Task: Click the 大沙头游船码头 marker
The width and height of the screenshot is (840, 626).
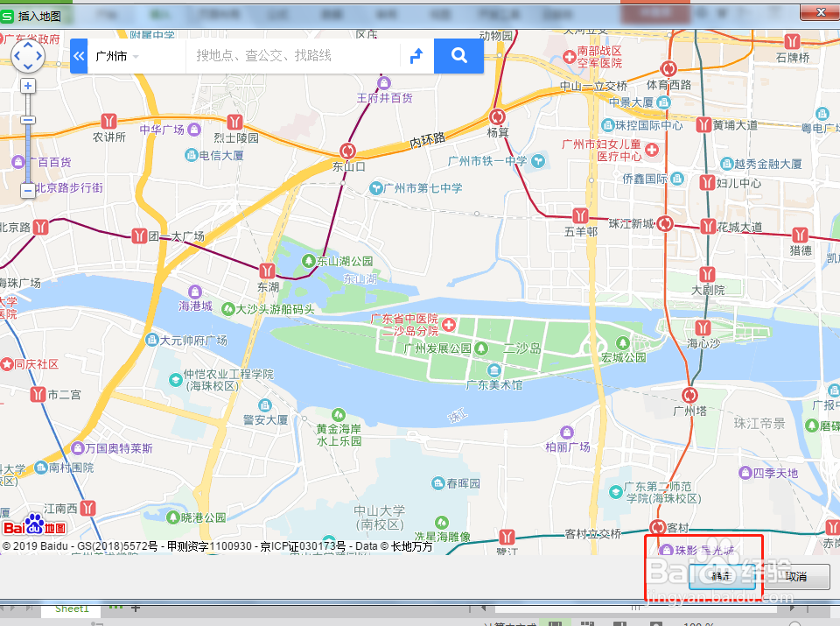Action: click(228, 309)
